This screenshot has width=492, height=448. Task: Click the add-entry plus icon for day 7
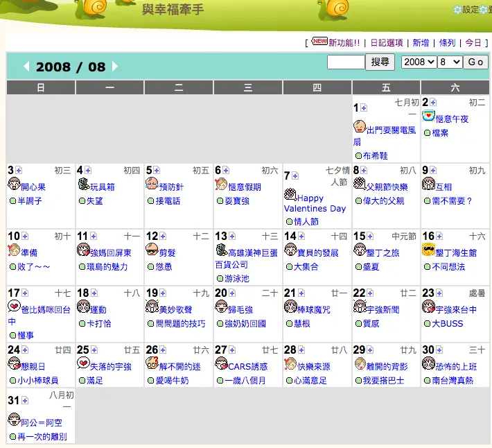click(295, 176)
